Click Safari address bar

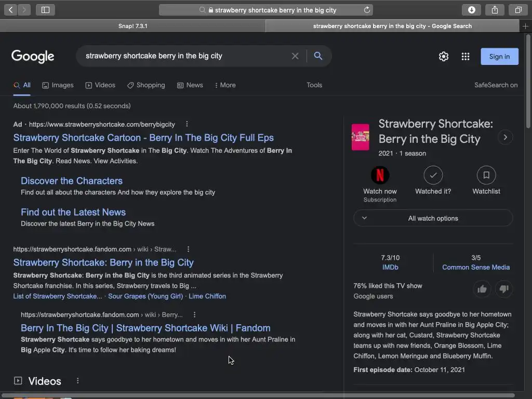coord(265,10)
